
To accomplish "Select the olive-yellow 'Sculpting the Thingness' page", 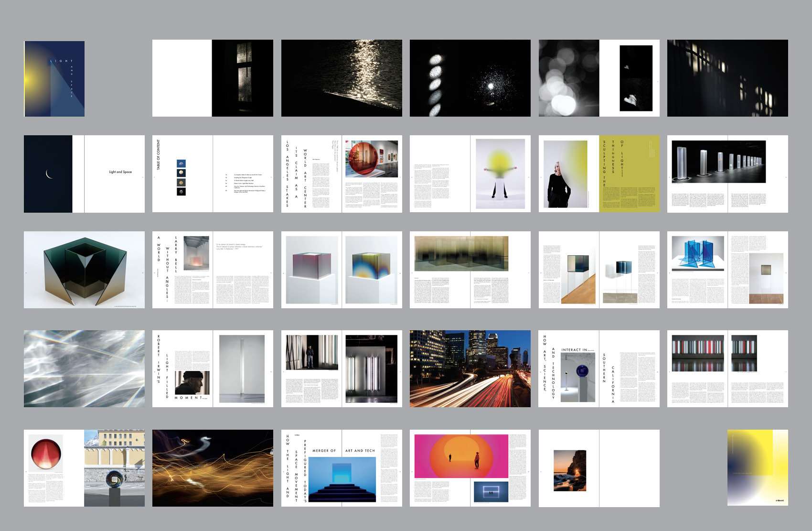I will pyautogui.click(x=629, y=174).
